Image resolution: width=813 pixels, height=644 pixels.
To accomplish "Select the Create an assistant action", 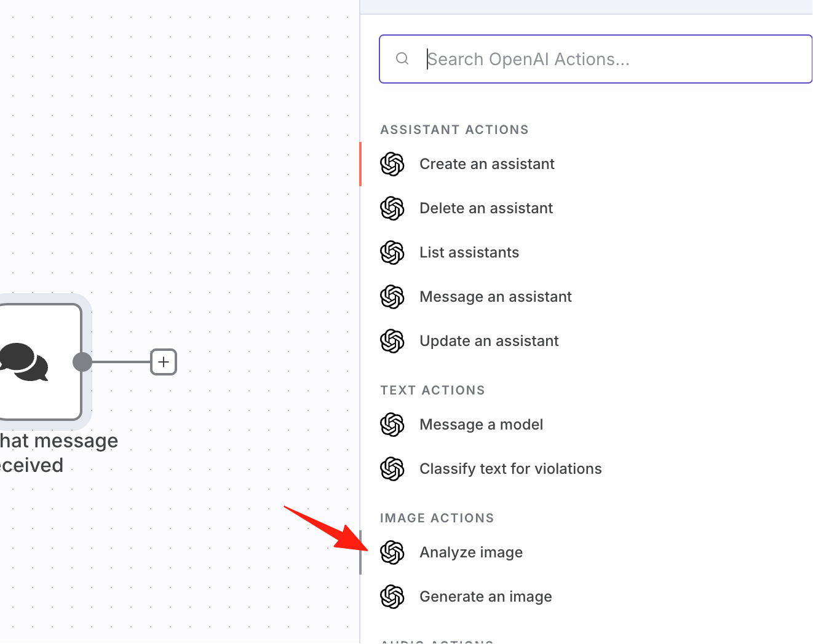I will [587, 164].
